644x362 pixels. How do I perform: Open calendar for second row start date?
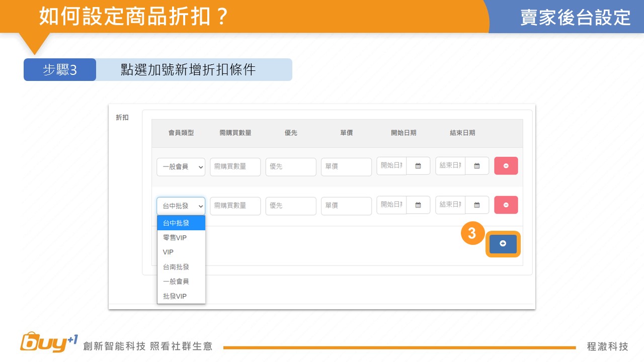pos(418,205)
